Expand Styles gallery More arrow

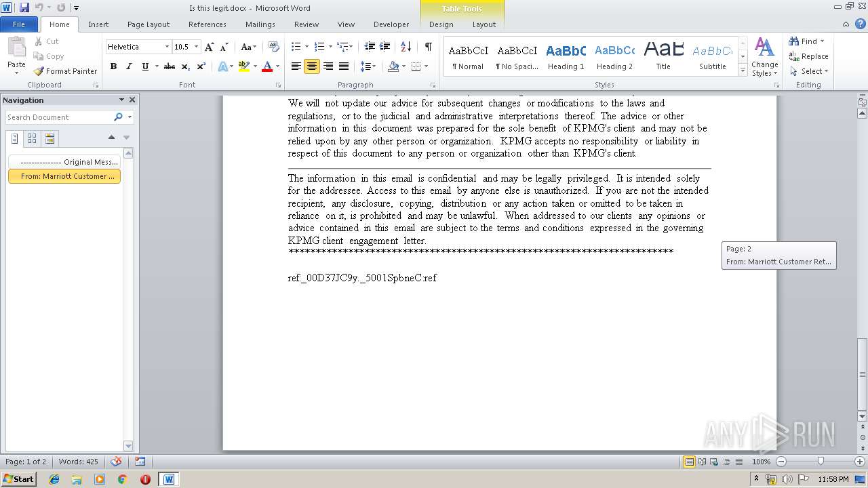[x=743, y=70]
